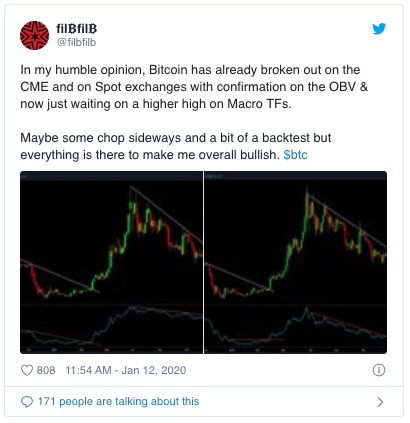Follow the $btc cashtag link
Image resolution: width=410 pixels, height=423 pixels.
[295, 155]
